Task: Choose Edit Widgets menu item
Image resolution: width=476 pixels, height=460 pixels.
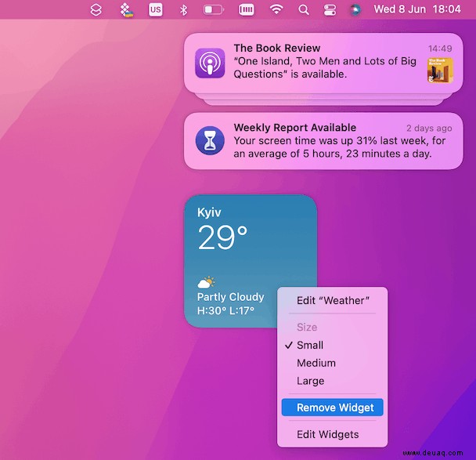Action: coord(333,434)
